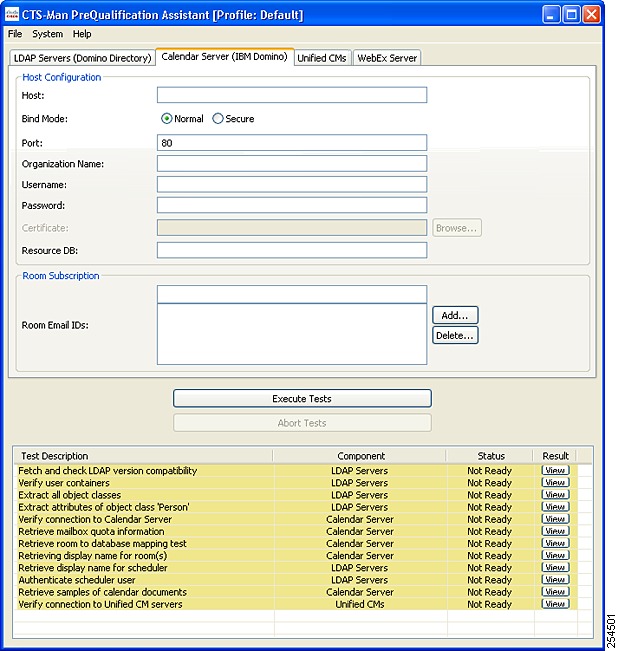
Task: View result for Authenticate scheduler user
Action: 555,580
